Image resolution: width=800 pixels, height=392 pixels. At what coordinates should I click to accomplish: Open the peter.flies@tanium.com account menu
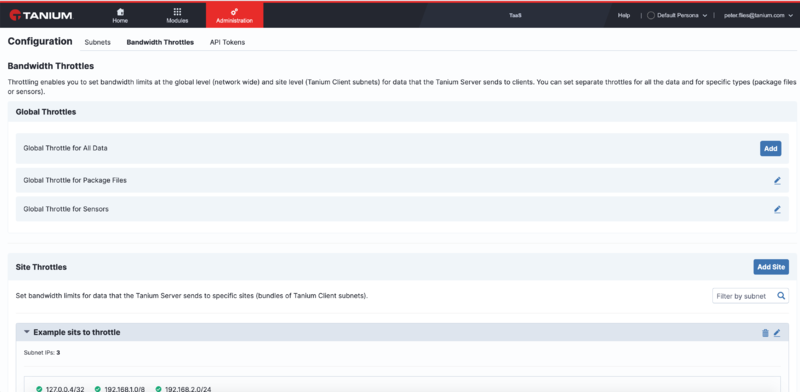[758, 15]
